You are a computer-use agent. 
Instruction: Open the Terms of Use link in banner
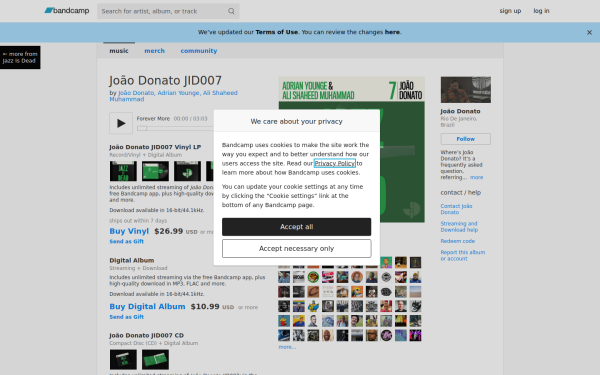tap(276, 32)
